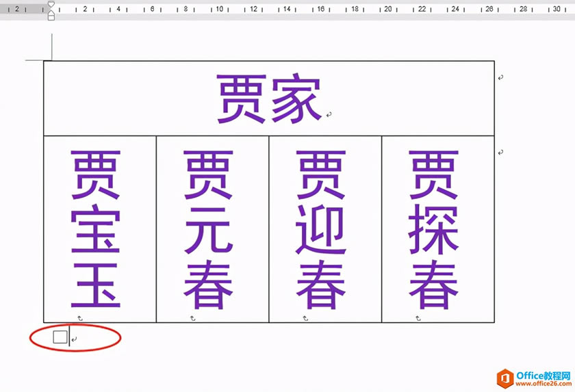
Task: Click the indent marker on the ruler
Action: pyautogui.click(x=51, y=10)
